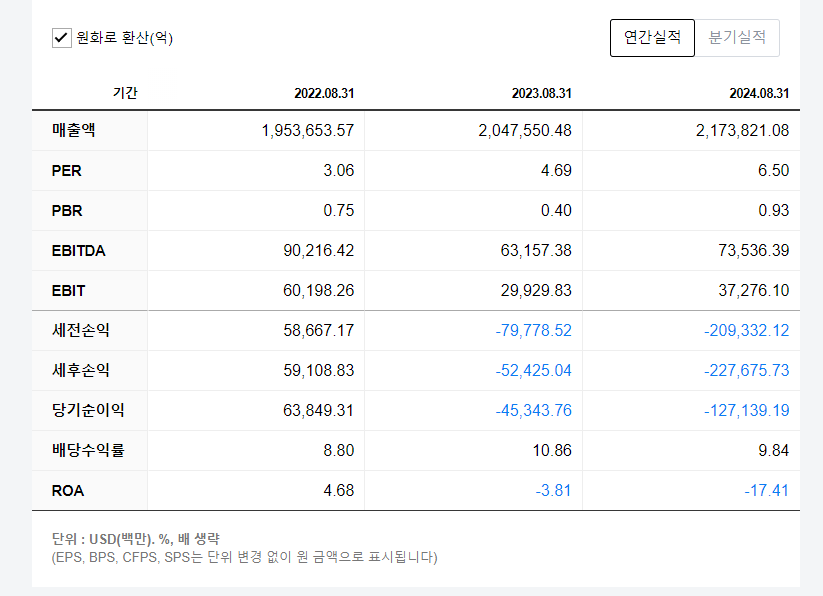Select the 당기순이익 row label
This screenshot has height=596, width=823.
[x=88, y=410]
